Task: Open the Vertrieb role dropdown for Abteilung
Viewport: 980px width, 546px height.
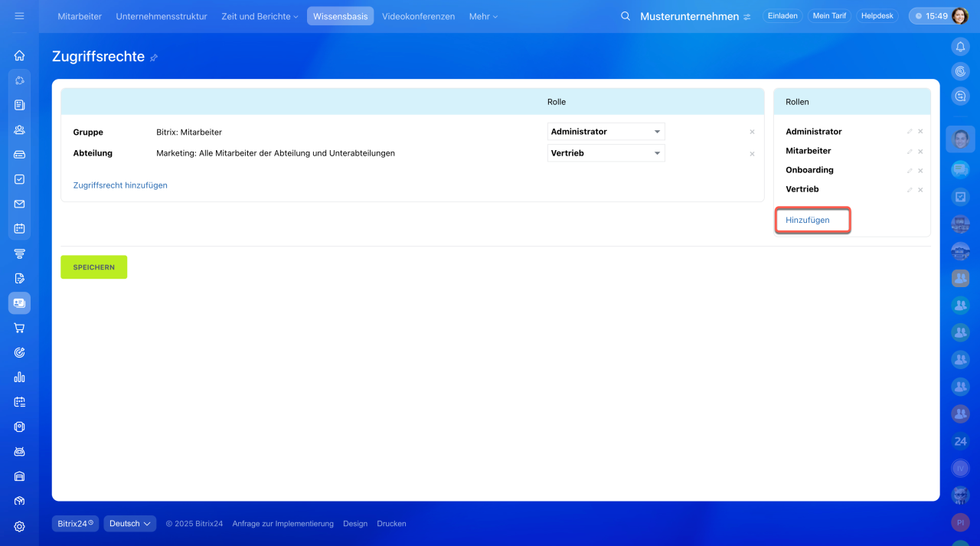Action: click(x=606, y=153)
